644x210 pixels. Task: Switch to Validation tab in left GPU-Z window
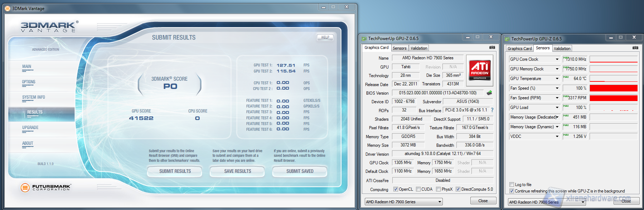419,48
